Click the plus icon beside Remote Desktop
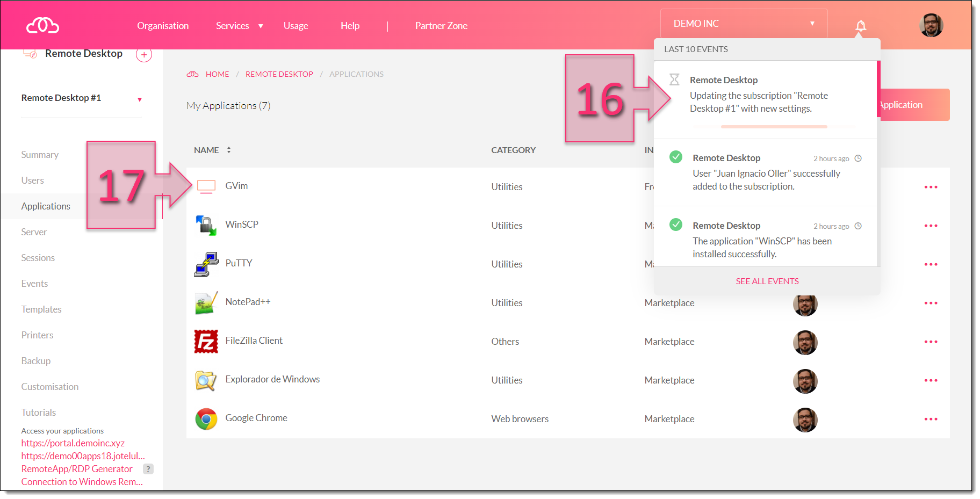 pyautogui.click(x=144, y=55)
